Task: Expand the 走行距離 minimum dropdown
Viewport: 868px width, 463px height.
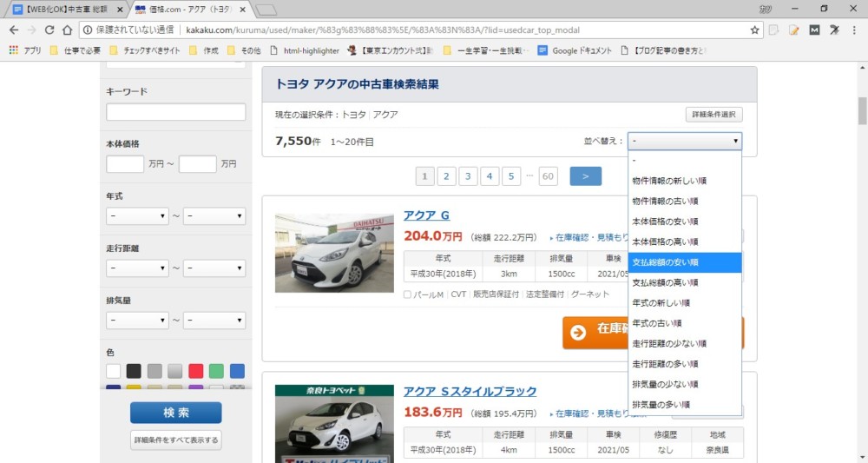Action: point(137,268)
